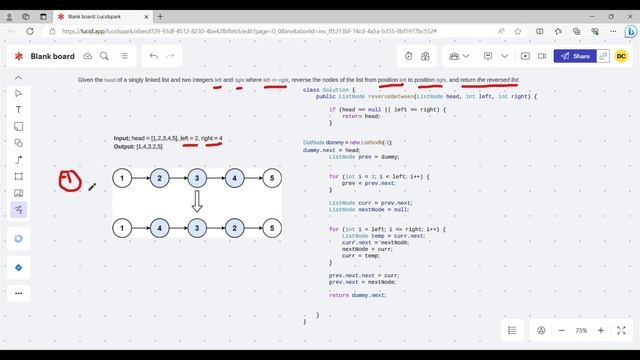Collapse the left toolbar with up chevron
The width and height of the screenshot is (640, 360).
18,78
